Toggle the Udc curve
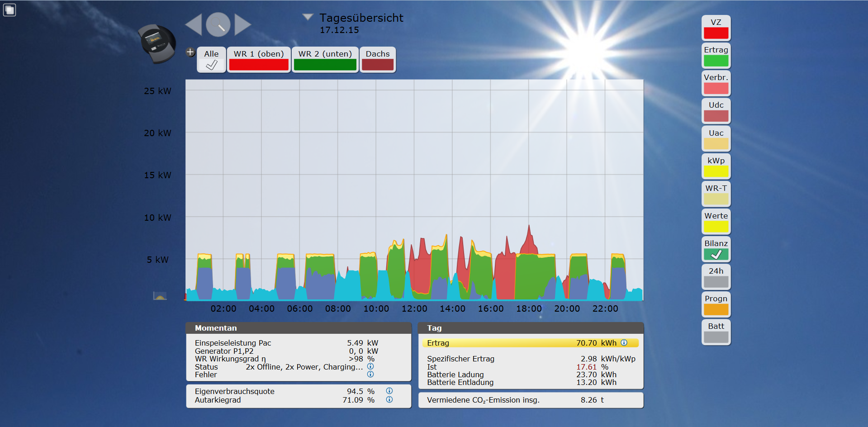This screenshot has width=868, height=427. [716, 111]
